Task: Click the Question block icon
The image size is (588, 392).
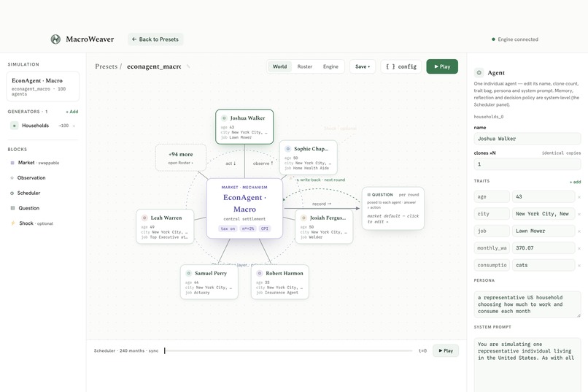Action: 12,208
